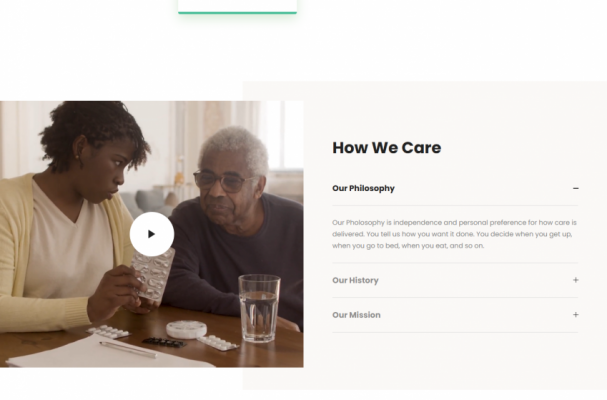This screenshot has width=607, height=400.
Task: Select the Our Philosophy accordion title
Action: (x=363, y=188)
